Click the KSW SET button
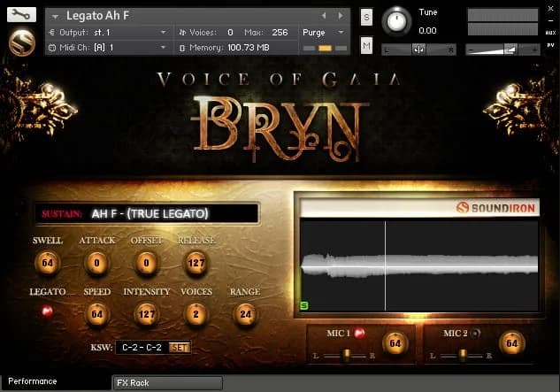The image size is (560, 392). [x=180, y=348]
